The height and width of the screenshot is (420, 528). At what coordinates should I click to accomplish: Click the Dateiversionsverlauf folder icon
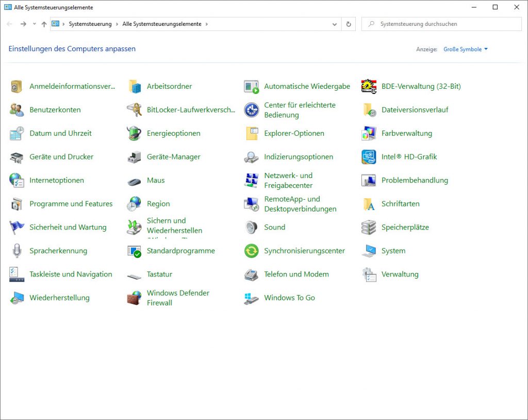pos(369,110)
